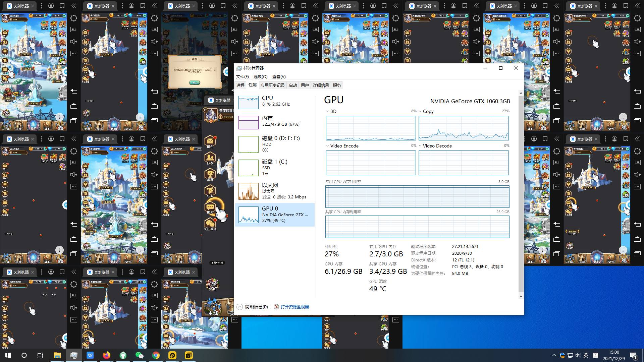This screenshot has height=362, width=644.
Task: Click the network icon in system tray
Action: (570, 355)
